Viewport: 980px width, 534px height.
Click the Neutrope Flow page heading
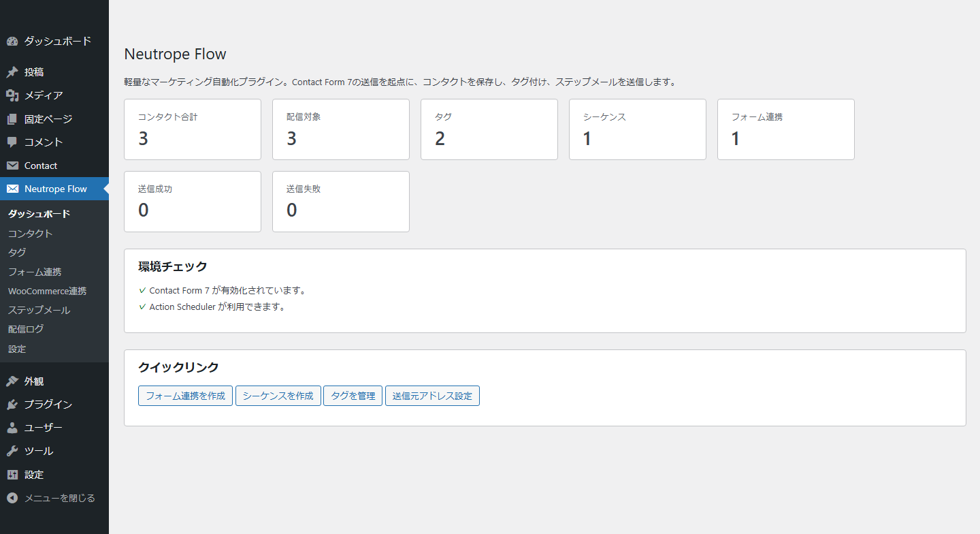[x=176, y=54]
